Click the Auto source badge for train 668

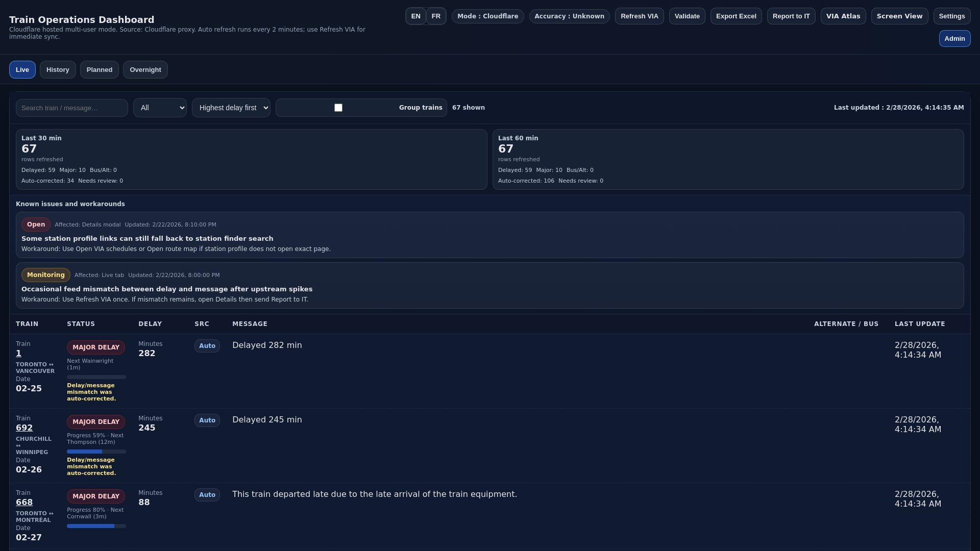point(207,495)
